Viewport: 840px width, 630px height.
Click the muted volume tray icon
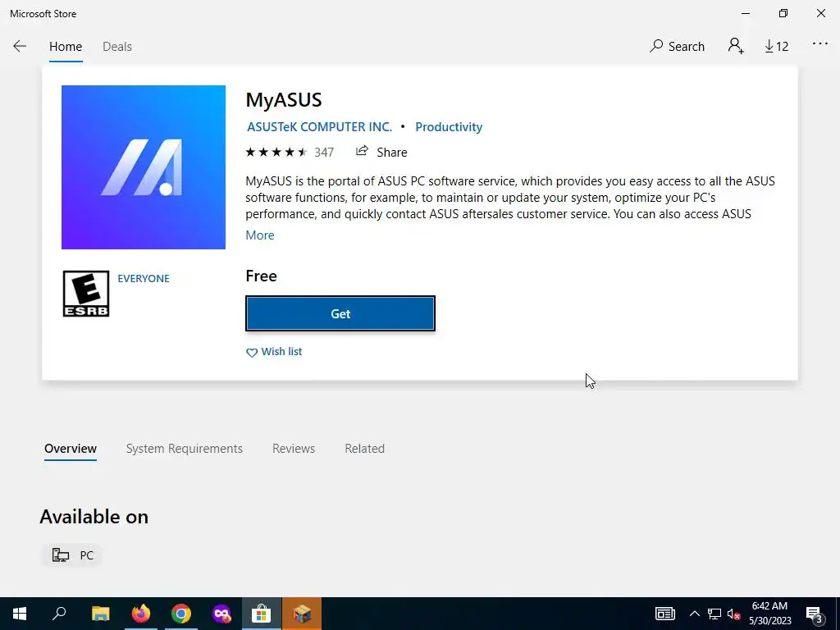click(x=734, y=614)
